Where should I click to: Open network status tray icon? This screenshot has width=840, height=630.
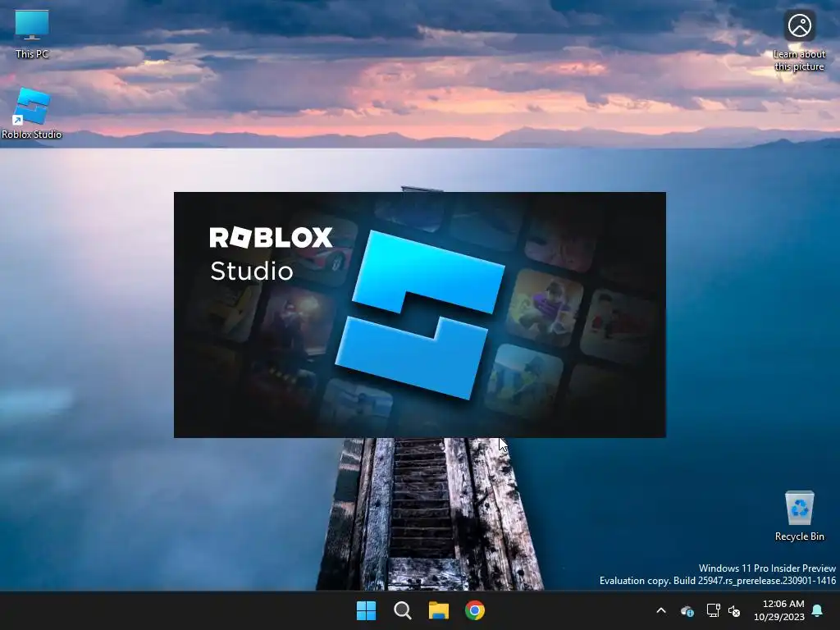point(713,610)
